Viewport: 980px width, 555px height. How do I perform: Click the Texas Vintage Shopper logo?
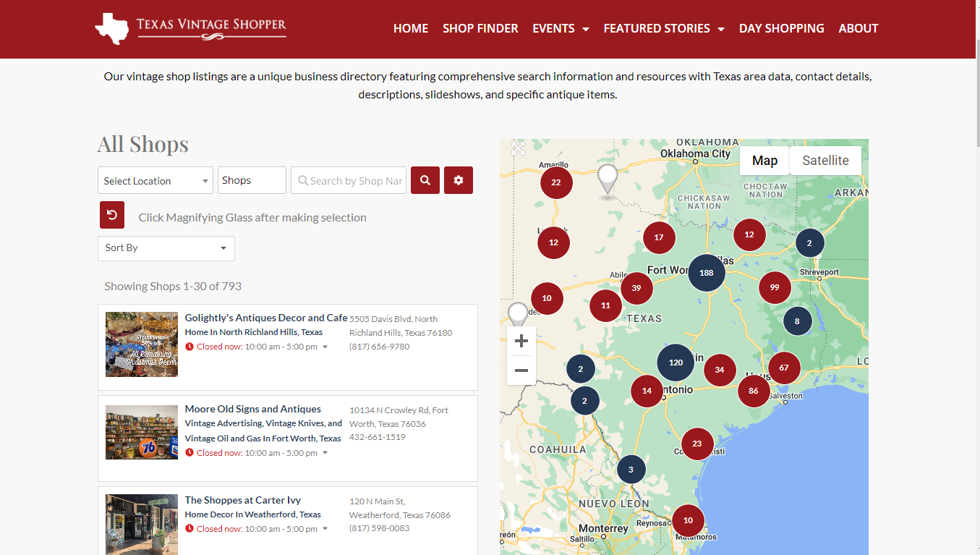click(191, 28)
